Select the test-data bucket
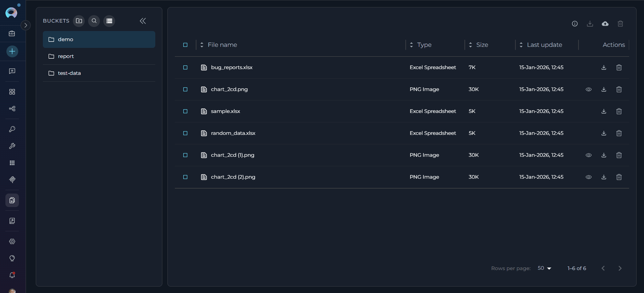The height and width of the screenshot is (293, 644). pos(69,73)
